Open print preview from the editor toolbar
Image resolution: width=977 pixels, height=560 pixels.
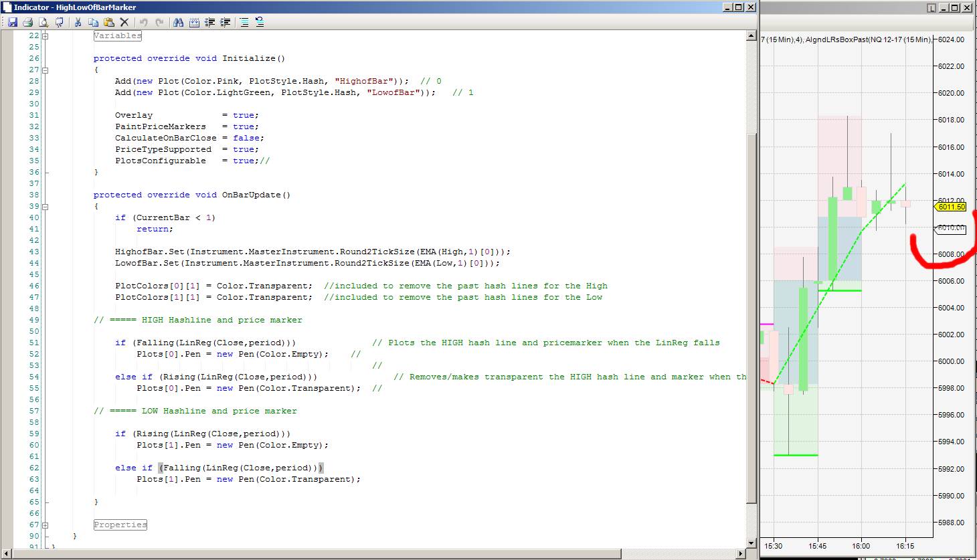tap(43, 22)
